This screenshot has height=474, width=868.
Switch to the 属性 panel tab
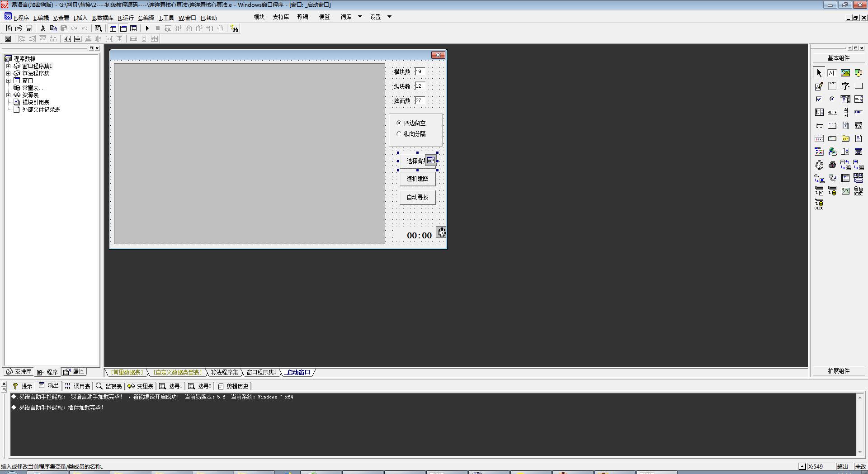tap(74, 372)
